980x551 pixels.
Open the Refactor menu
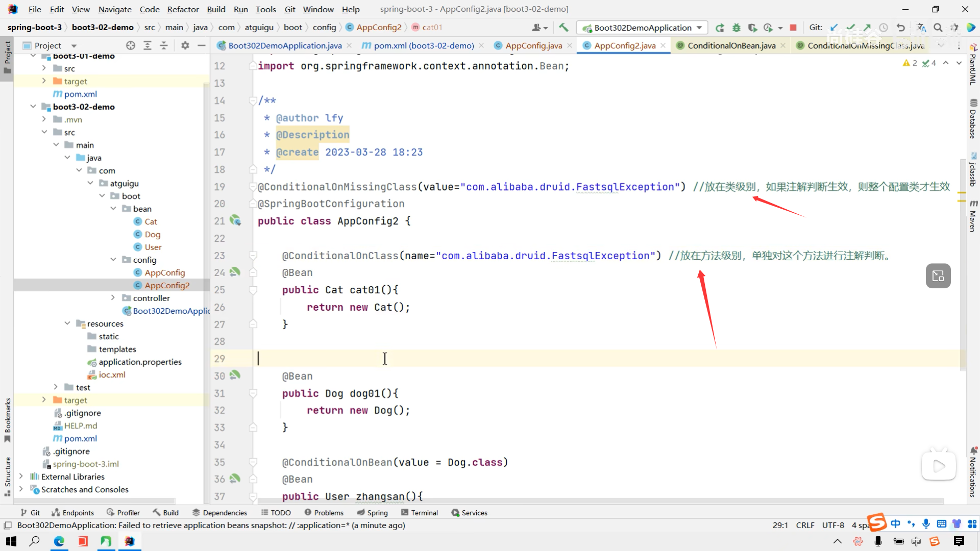[x=183, y=9]
